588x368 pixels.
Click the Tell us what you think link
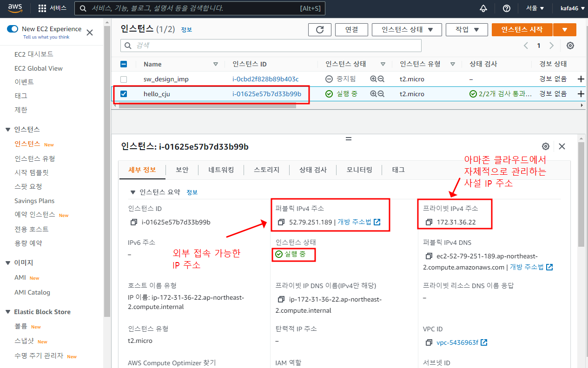click(x=46, y=37)
